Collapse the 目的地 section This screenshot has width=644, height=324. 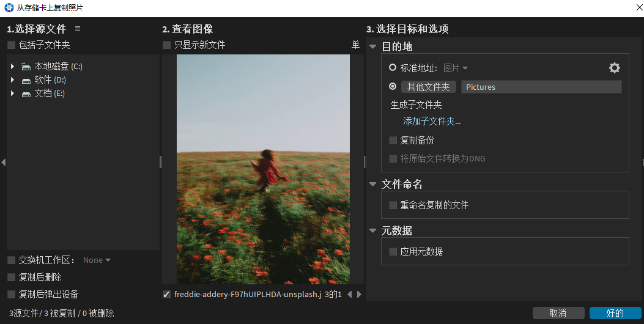372,47
